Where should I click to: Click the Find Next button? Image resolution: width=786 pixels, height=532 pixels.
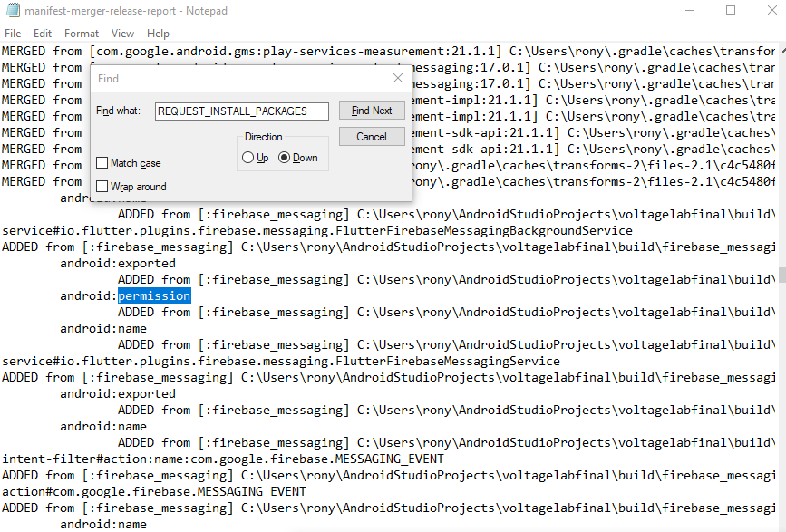point(371,111)
